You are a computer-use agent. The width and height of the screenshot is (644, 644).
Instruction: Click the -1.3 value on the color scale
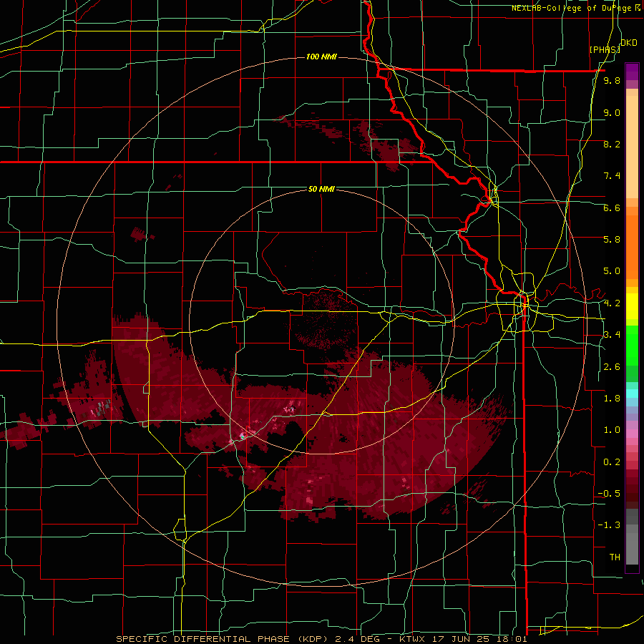click(x=609, y=525)
